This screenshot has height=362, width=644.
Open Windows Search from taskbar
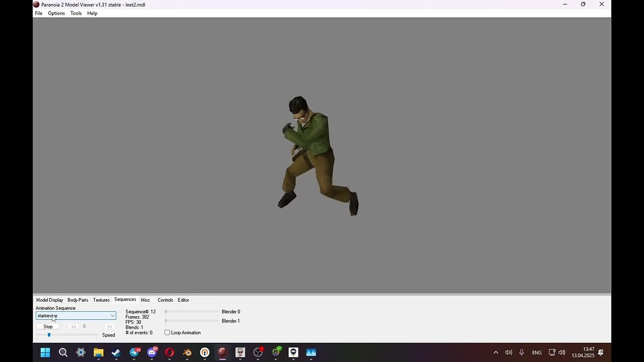coord(63,352)
